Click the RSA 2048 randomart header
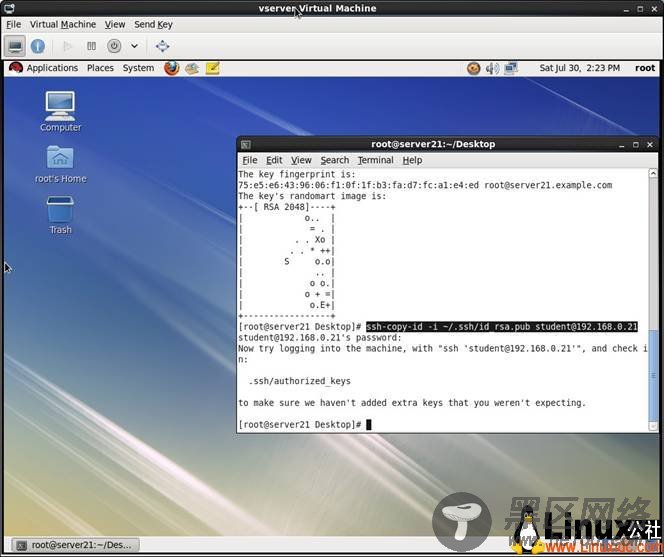Screen dimensions: 664x557 pyautogui.click(x=287, y=207)
